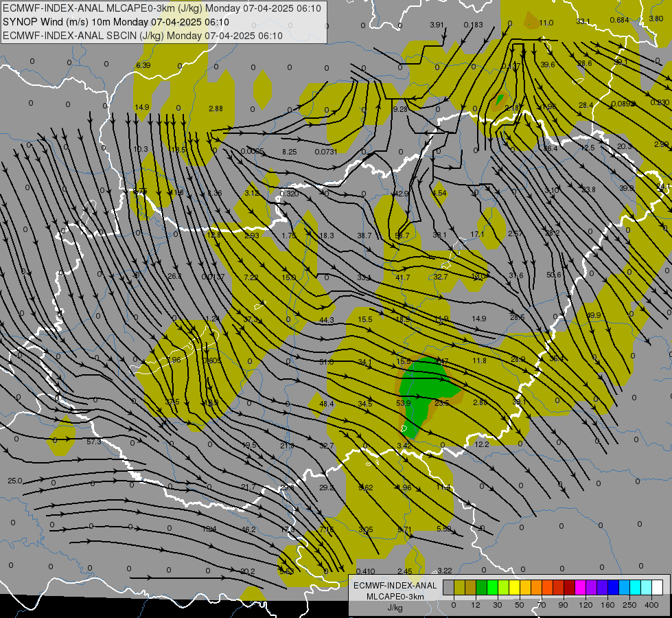Click the map value 42.9

click(x=401, y=194)
